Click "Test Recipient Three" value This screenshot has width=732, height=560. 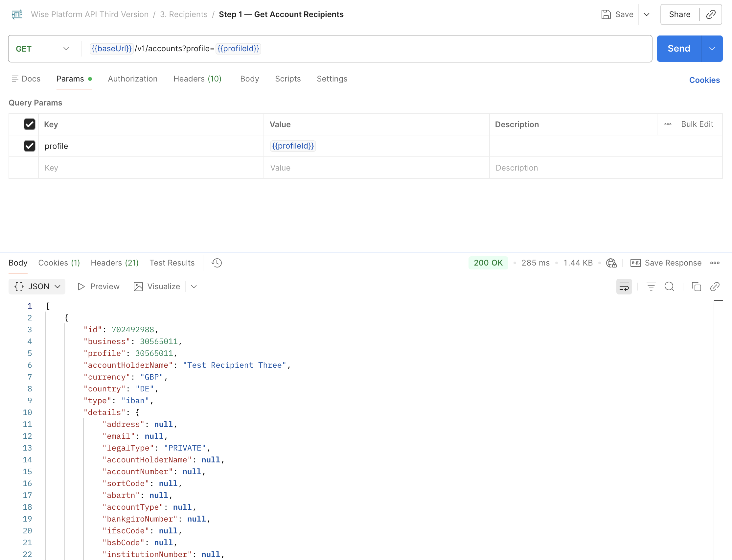[234, 365]
